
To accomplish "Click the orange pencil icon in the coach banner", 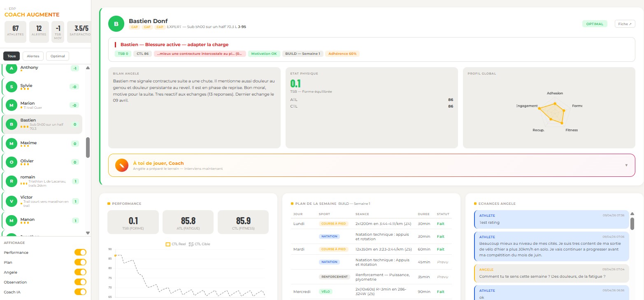I will [x=122, y=165].
